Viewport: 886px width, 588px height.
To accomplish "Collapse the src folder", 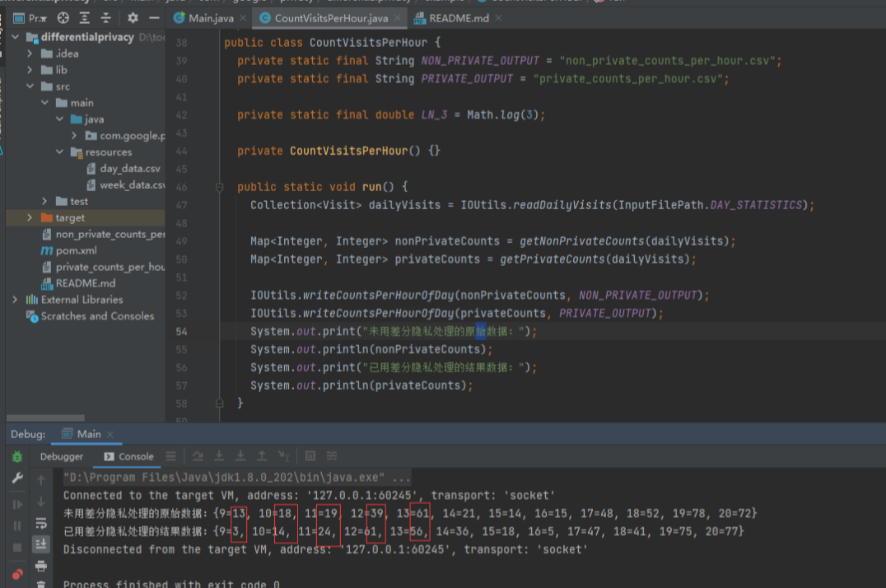I will pos(30,86).
